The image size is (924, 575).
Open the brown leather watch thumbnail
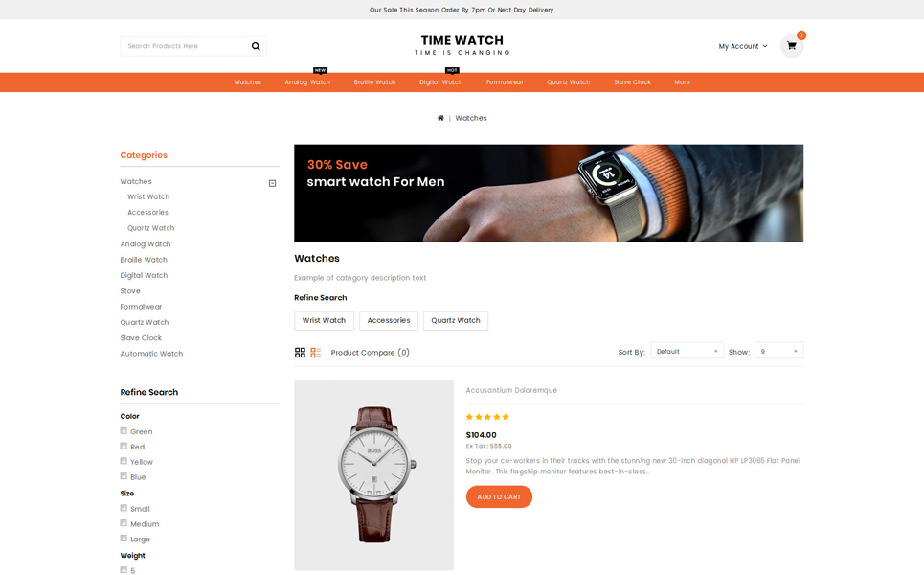click(374, 475)
